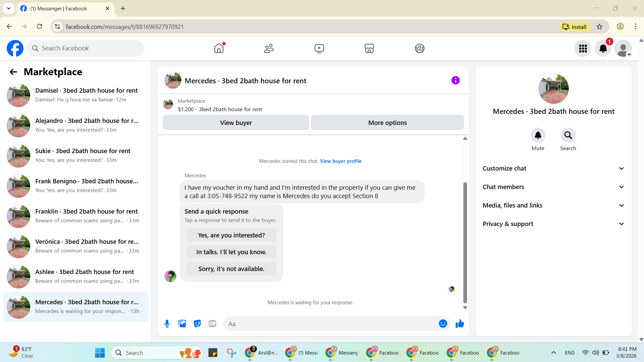The width and height of the screenshot is (644, 362).
Task: Click Mercedes' avatar beside quick responses
Action: 171,276
